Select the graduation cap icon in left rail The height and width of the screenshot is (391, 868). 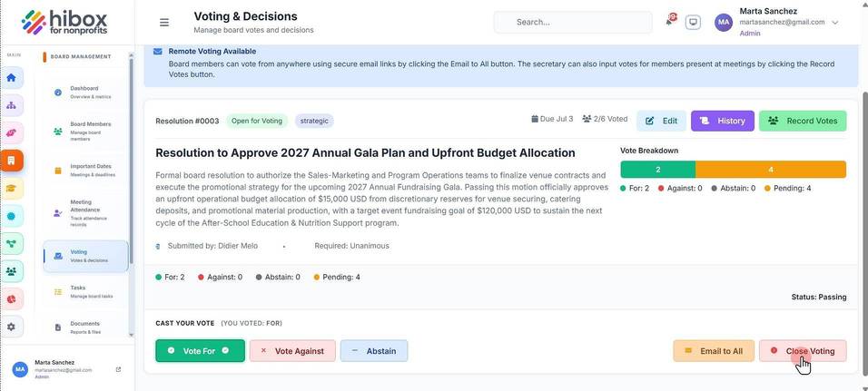pyautogui.click(x=12, y=188)
